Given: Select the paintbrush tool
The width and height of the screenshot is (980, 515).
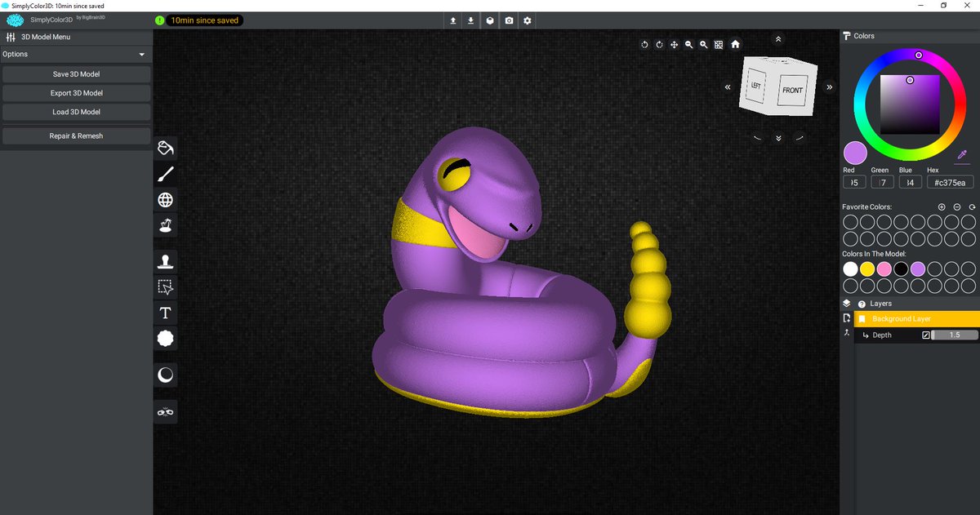Looking at the screenshot, I should click(x=165, y=174).
